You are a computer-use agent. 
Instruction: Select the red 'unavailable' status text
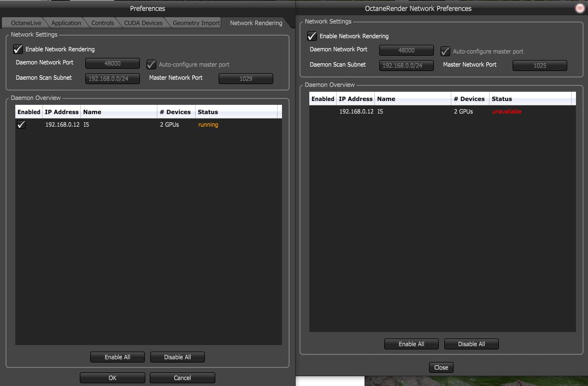[x=507, y=111]
